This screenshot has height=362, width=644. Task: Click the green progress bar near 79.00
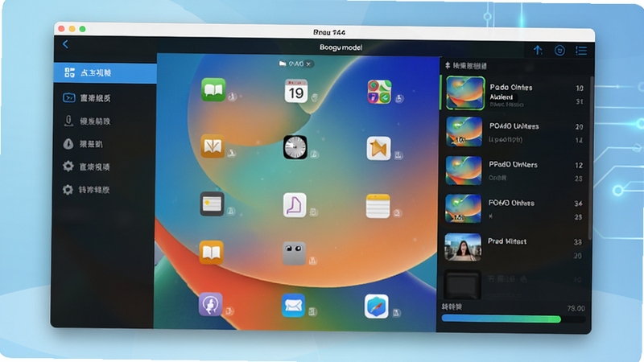coord(501,319)
